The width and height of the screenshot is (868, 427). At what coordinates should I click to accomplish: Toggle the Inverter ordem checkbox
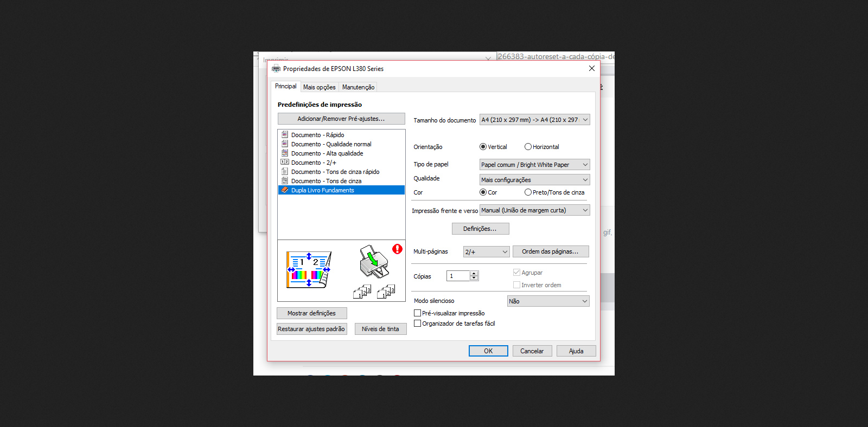click(516, 285)
